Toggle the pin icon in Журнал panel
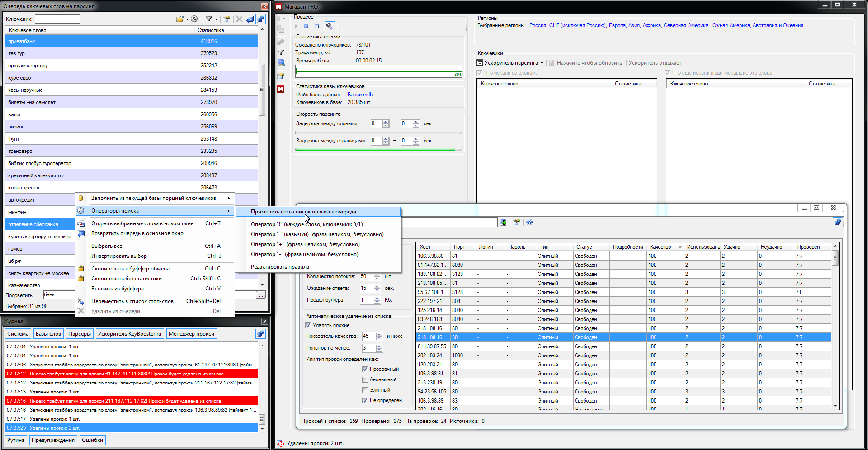Viewport: 868px width, 450px height. click(260, 334)
